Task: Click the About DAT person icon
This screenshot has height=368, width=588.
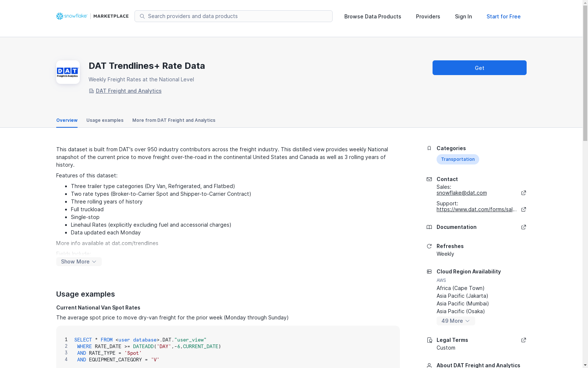Action: click(x=429, y=365)
